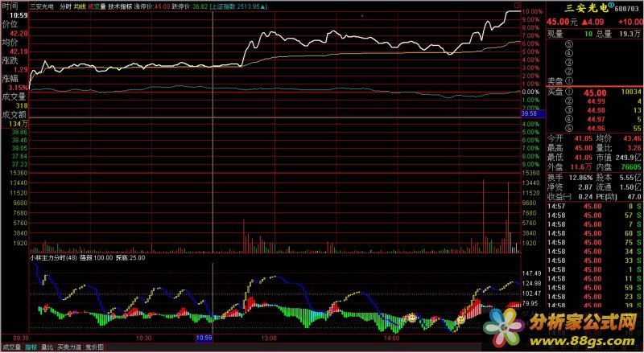644x353 pixels.
Task: Click the 14:00 time label on axis
Action: click(x=392, y=339)
